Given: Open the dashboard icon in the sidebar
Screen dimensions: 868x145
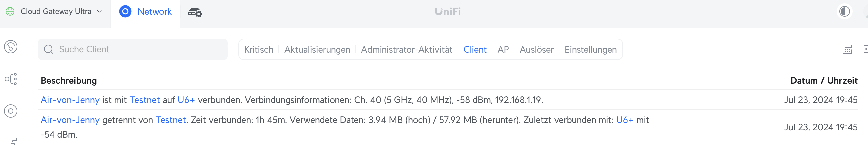Looking at the screenshot, I should click(11, 47).
